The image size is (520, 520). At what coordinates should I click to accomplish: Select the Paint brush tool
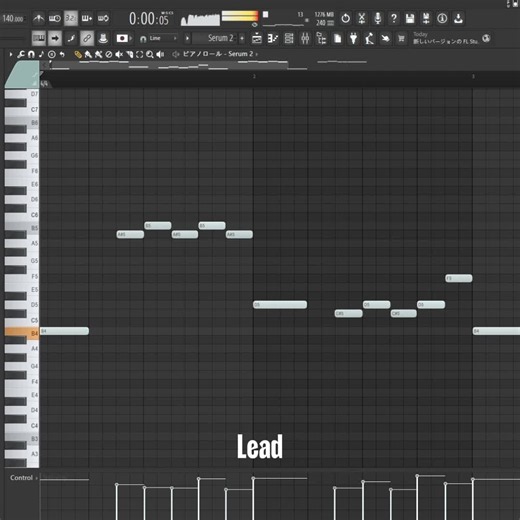(x=88, y=54)
